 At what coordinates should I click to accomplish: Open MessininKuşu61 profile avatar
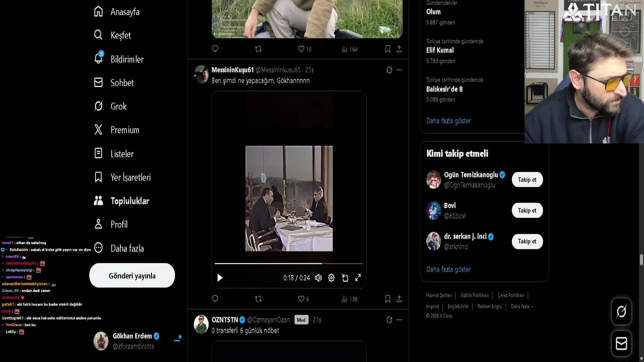(x=201, y=74)
